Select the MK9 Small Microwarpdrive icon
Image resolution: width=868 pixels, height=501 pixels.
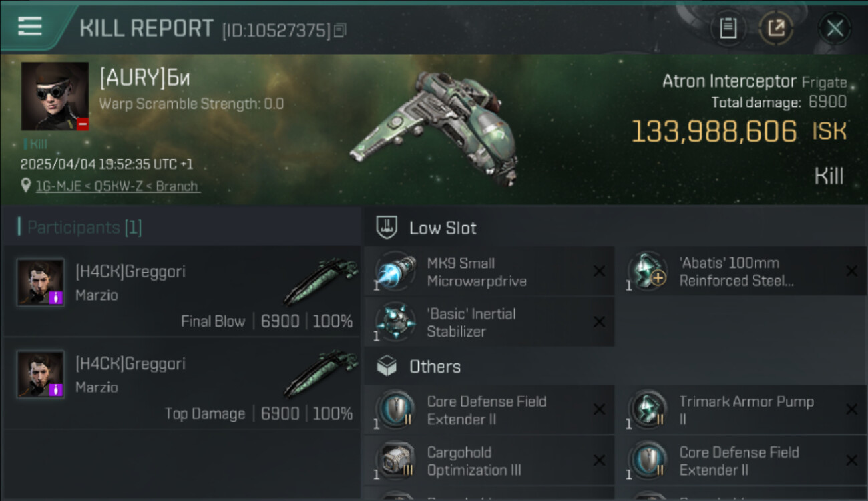(395, 272)
